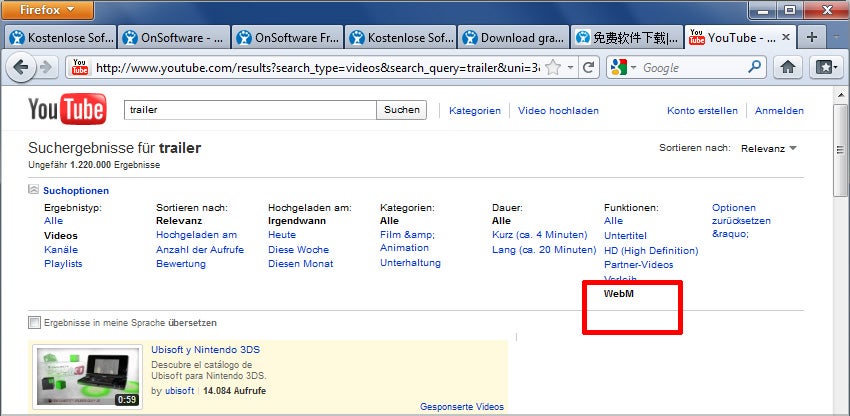Click the YouTube logo
The image size is (850, 416).
pyautogui.click(x=66, y=110)
